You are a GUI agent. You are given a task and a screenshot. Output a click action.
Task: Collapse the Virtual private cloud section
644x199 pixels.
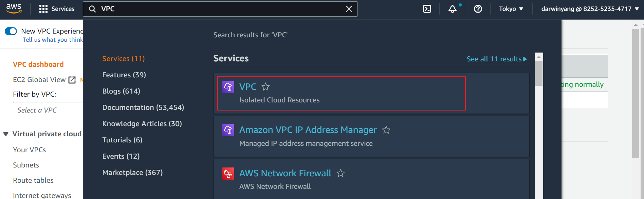pyautogui.click(x=6, y=134)
